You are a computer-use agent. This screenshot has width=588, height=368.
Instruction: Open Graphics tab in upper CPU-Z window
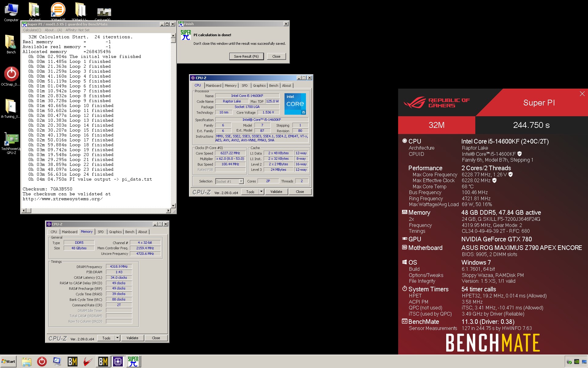coord(259,86)
